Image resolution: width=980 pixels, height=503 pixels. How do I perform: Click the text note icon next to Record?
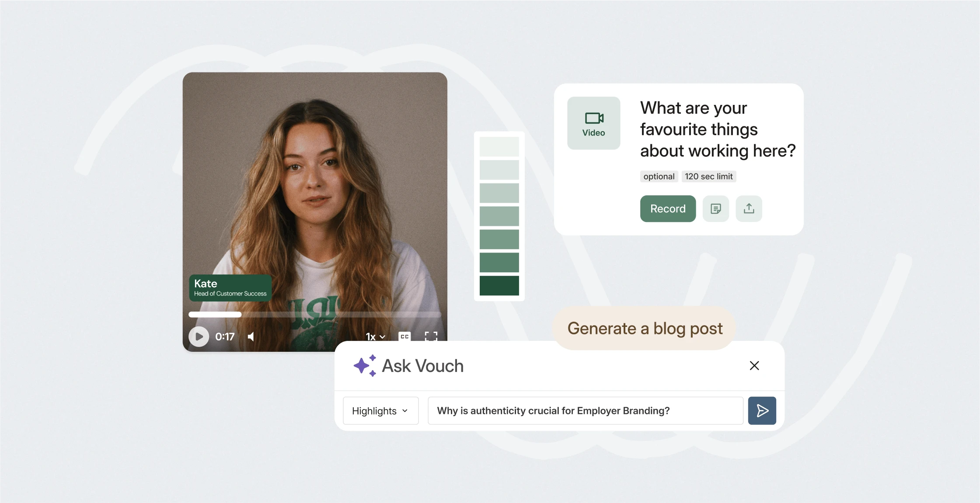(x=715, y=208)
